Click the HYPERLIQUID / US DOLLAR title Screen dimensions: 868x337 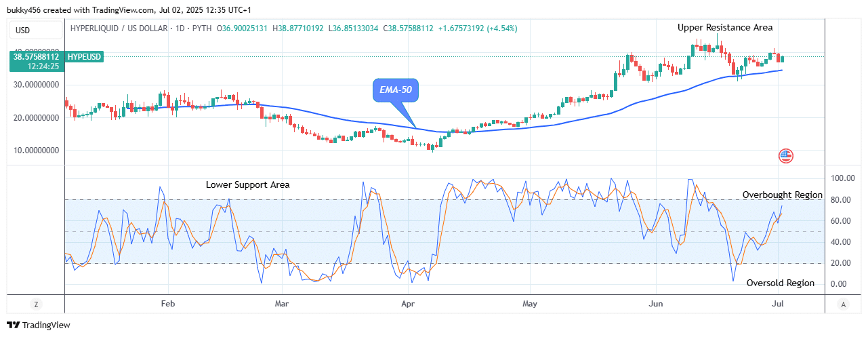coord(119,28)
